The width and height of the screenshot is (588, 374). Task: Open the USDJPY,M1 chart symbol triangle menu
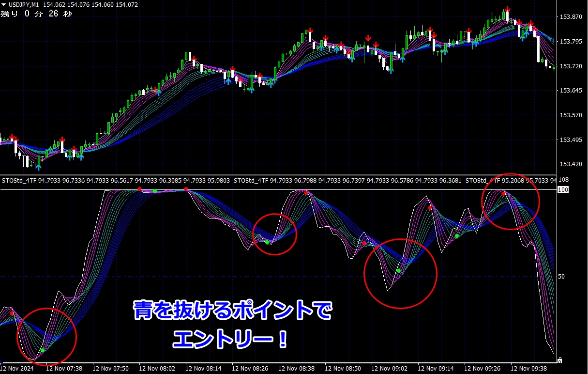pos(4,5)
